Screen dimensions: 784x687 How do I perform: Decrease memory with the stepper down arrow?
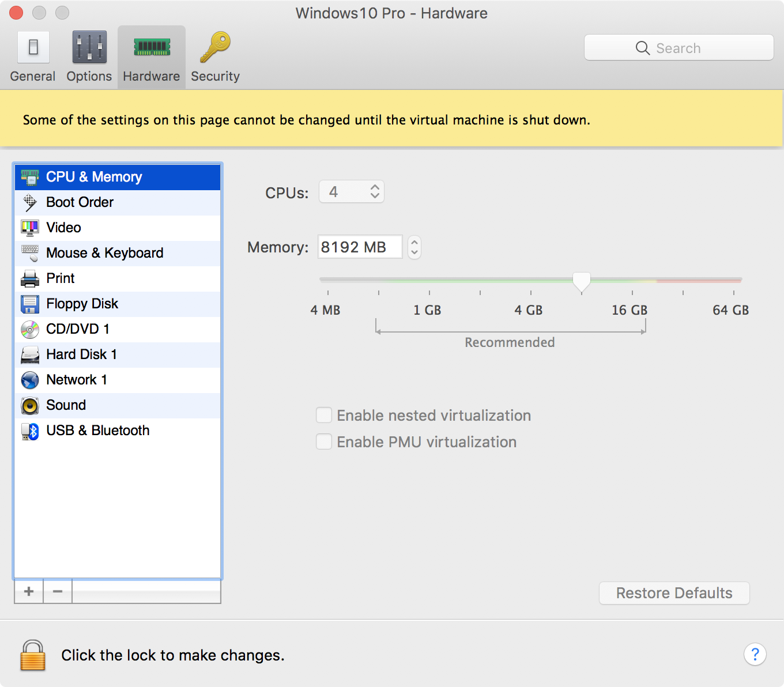pos(414,252)
